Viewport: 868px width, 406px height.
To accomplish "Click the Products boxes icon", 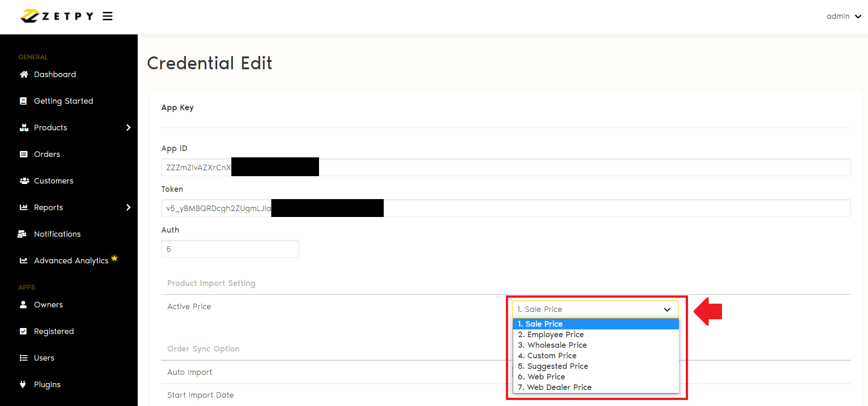I will [24, 128].
